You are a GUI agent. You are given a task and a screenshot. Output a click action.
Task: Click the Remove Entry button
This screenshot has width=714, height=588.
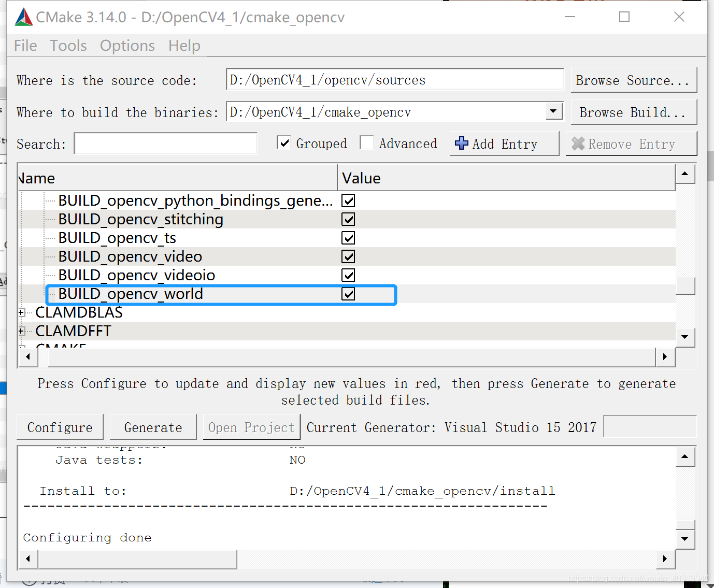pyautogui.click(x=631, y=144)
